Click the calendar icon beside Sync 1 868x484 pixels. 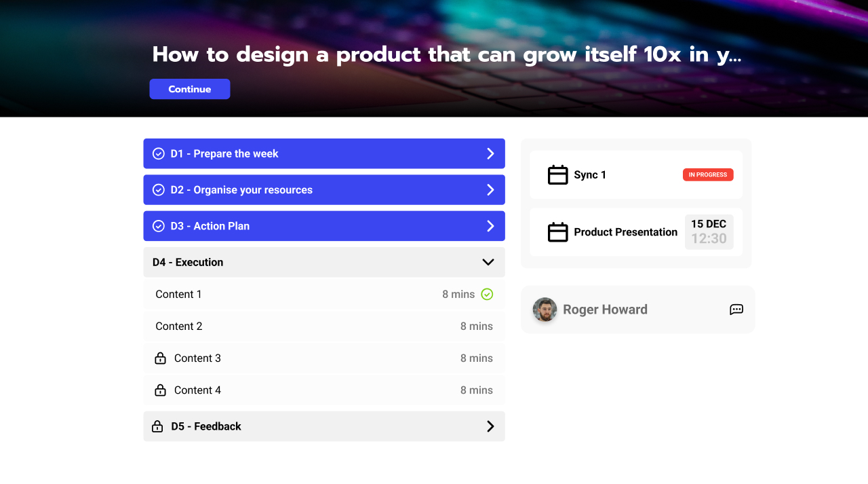[557, 174]
